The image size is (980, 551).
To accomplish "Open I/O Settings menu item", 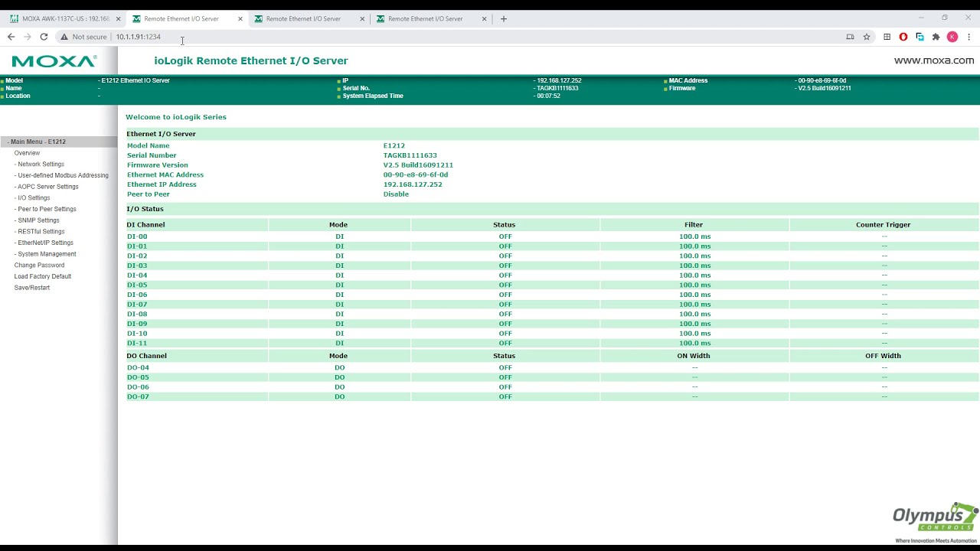I will click(x=33, y=197).
